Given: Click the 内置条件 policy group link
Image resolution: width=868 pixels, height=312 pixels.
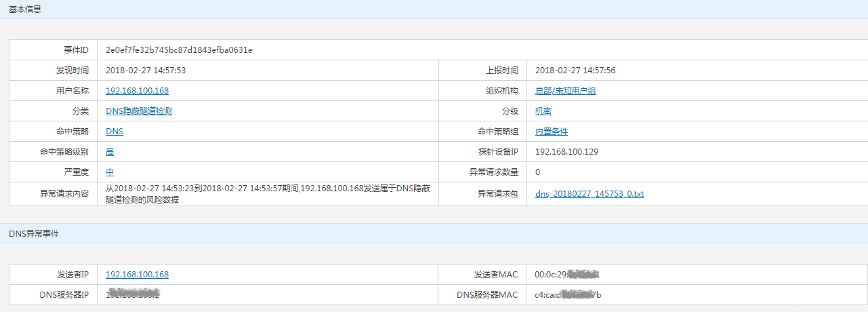Looking at the screenshot, I should pyautogui.click(x=551, y=132).
